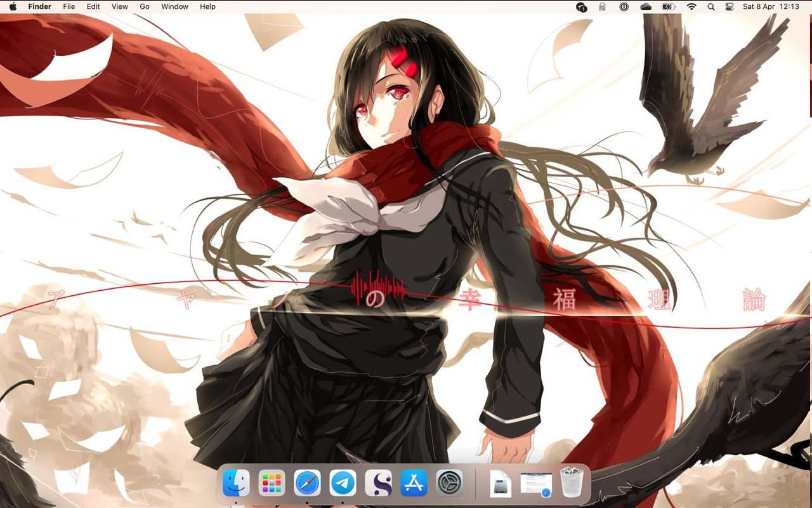Open the disk image document in the Dock
The image size is (812, 508).
[x=501, y=484]
